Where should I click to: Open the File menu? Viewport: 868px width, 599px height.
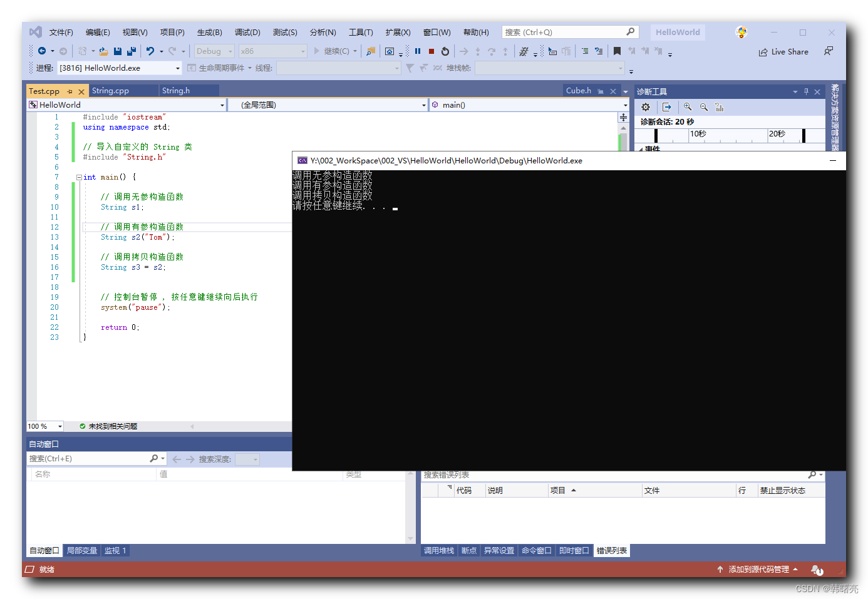(61, 33)
